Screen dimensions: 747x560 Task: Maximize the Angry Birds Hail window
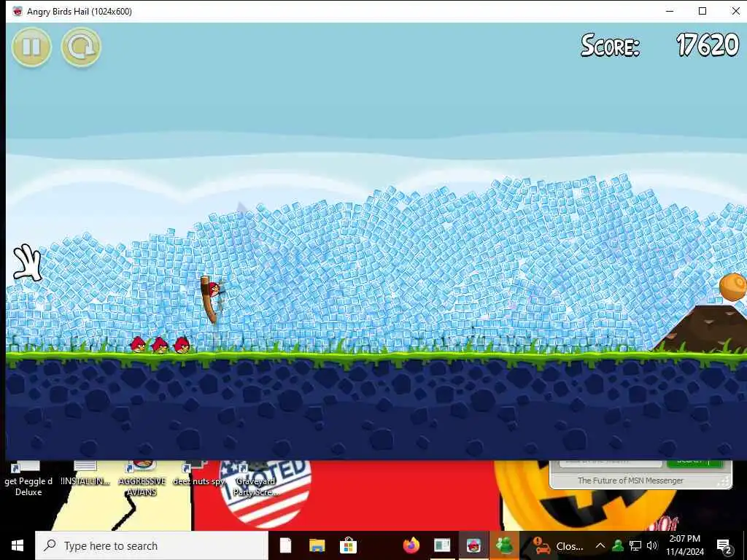click(703, 11)
